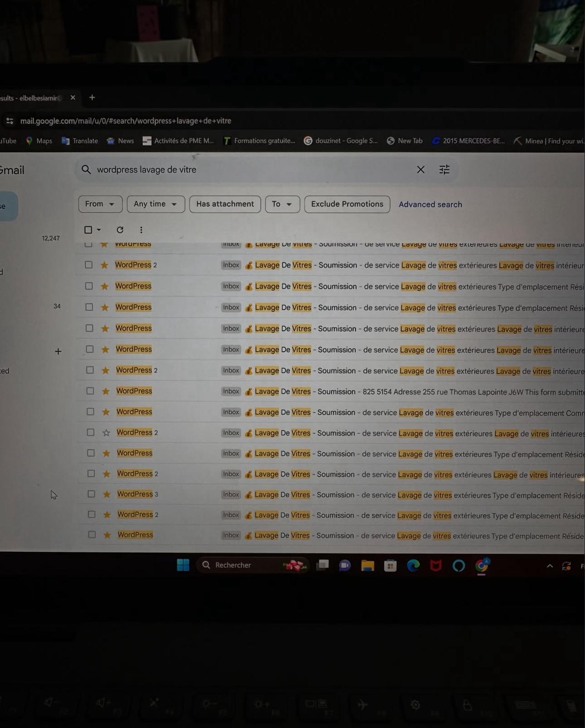Screen dimensions: 585x728
Task: Open the Teams chat taskbar icon
Action: click(x=345, y=566)
